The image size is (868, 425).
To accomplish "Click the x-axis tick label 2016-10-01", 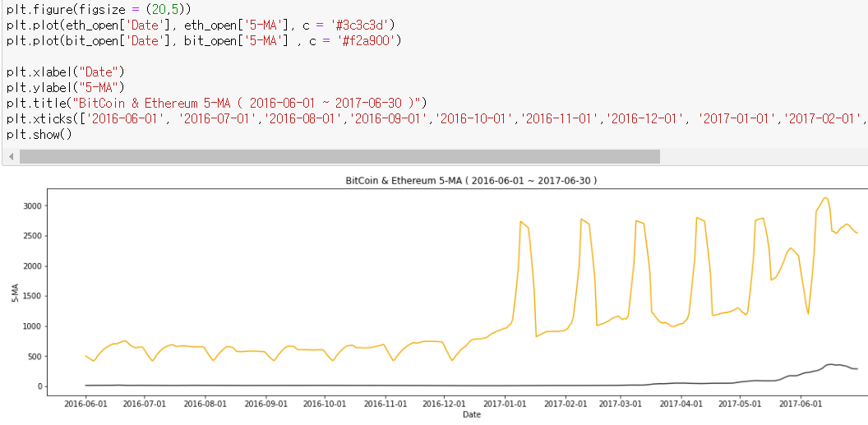I will (x=325, y=404).
